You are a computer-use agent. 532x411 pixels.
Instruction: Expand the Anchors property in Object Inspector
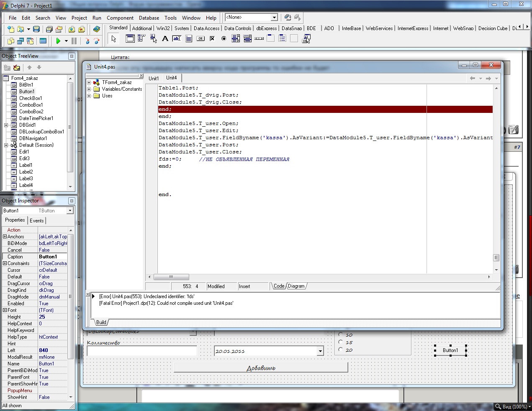pyautogui.click(x=5, y=237)
